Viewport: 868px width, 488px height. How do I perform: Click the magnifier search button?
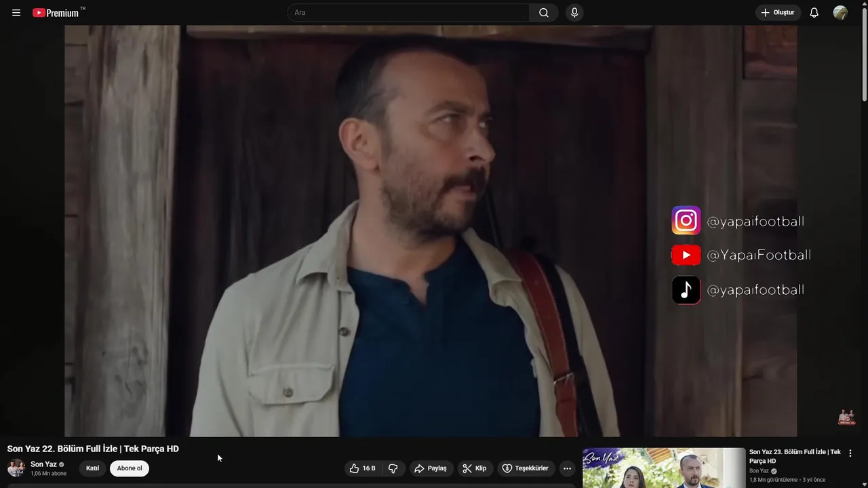(x=544, y=13)
